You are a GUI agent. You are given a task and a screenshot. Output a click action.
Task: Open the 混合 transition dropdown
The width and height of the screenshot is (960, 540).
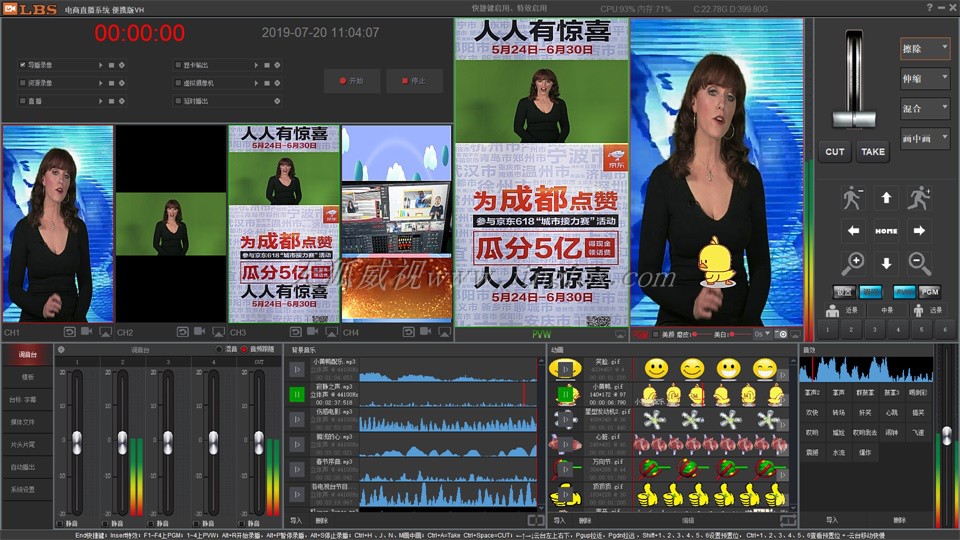coord(924,108)
